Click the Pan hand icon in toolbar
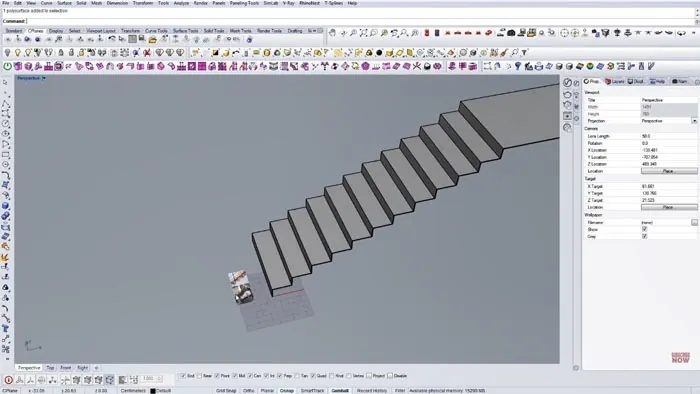 pos(332,33)
